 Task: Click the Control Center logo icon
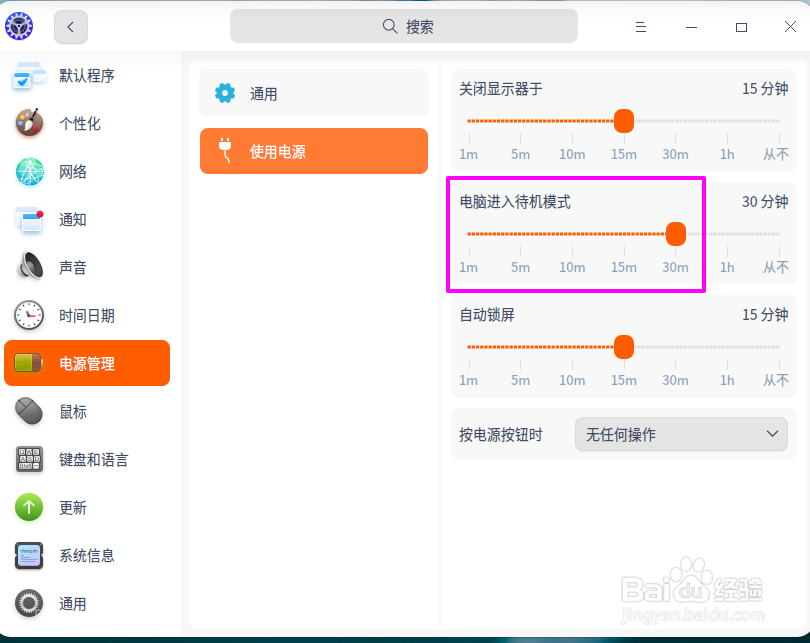click(x=19, y=26)
